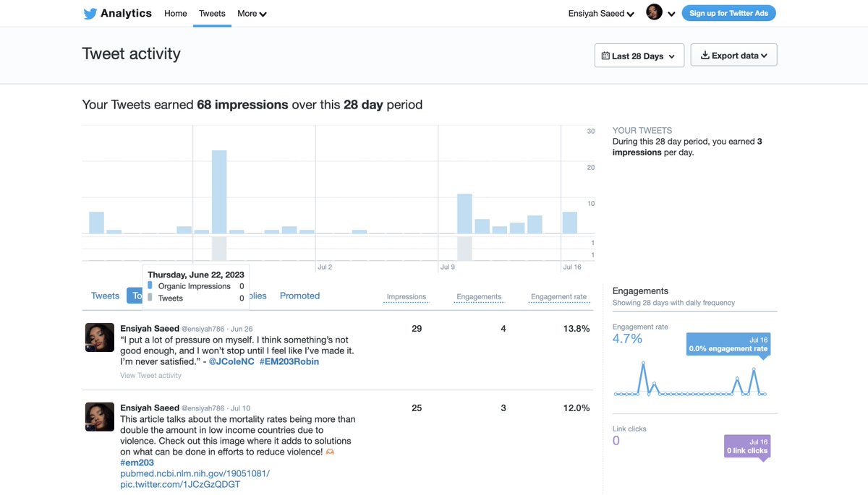Click Sign up for Twitter Ads
Viewport: 868px width, 495px height.
tap(728, 13)
